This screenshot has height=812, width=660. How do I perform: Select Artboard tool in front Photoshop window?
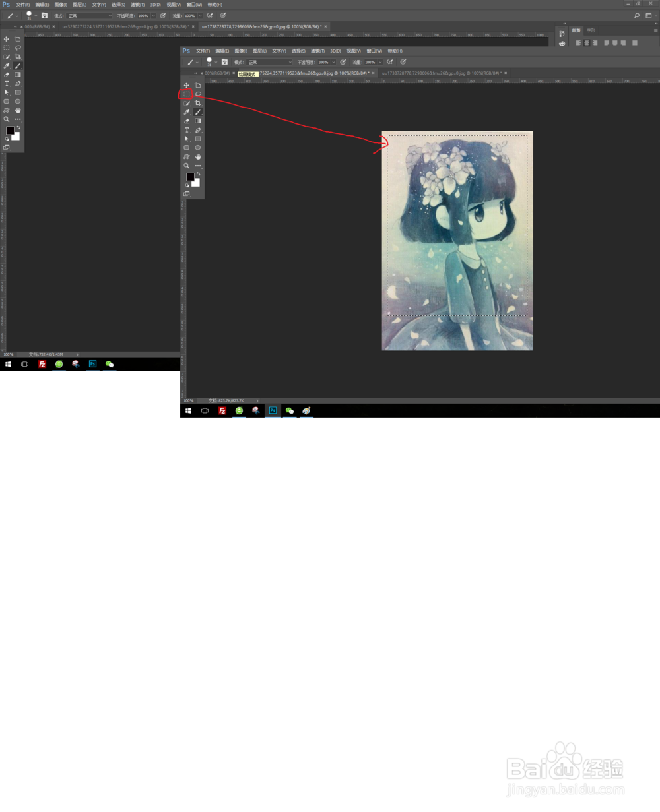[198, 85]
